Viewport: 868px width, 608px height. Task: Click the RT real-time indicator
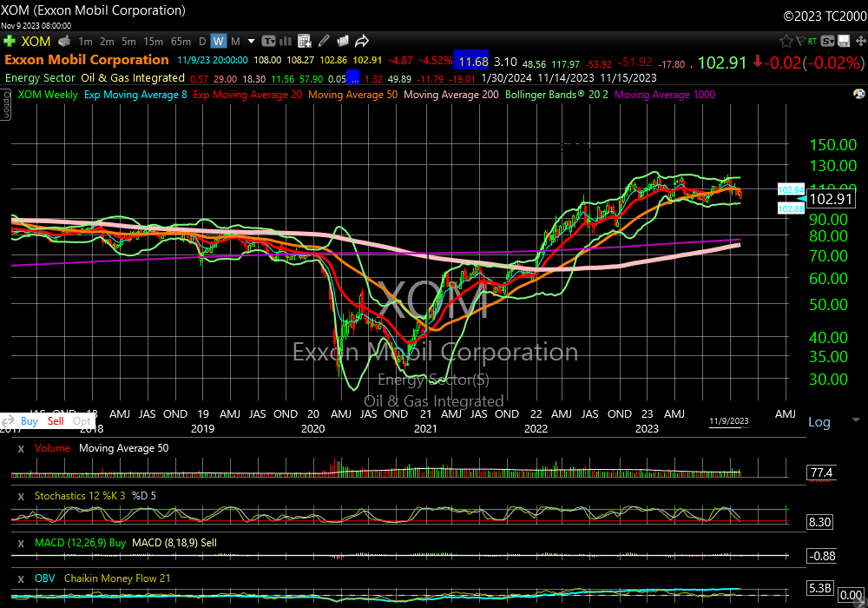pos(812,41)
